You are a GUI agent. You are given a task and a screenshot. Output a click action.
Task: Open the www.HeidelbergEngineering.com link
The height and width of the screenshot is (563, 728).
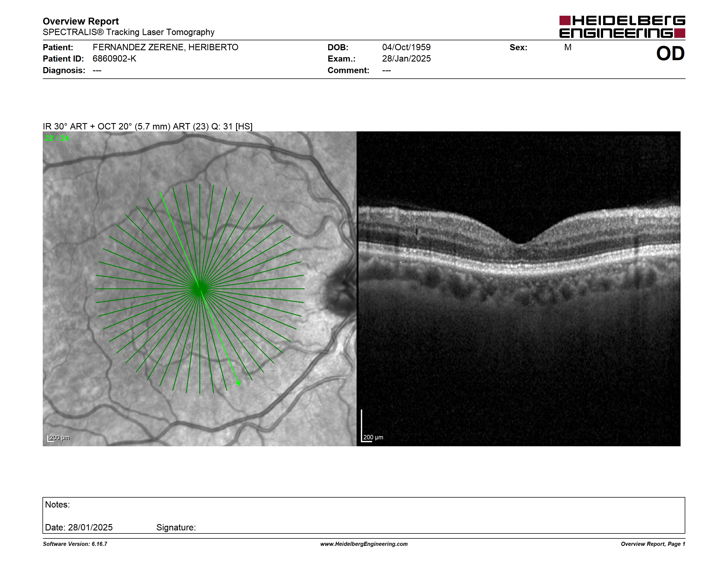coord(364,544)
